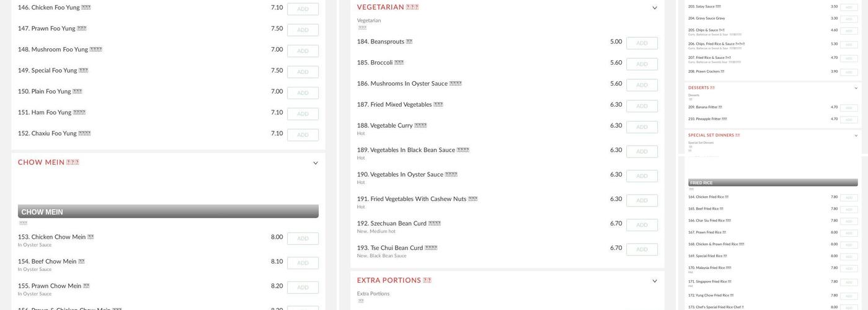Add Szechuan Bean Curd to order
The image size is (868, 310).
coord(642,225)
